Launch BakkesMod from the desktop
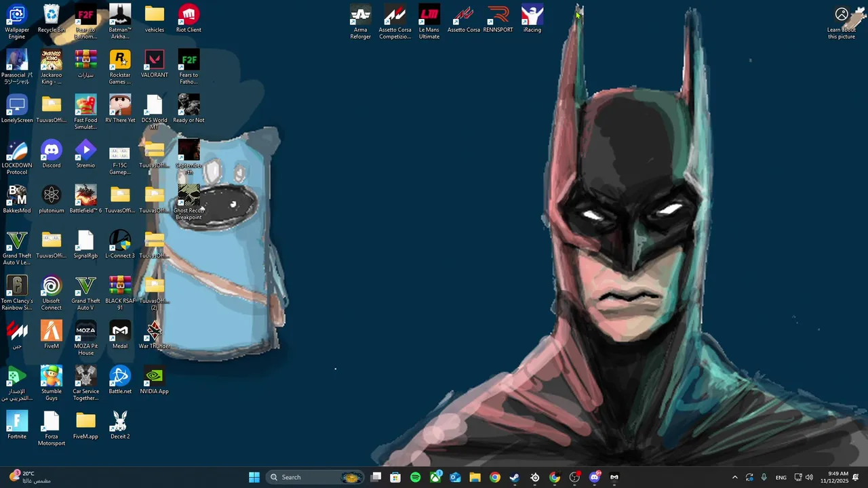Viewport: 868px width, 488px height. click(17, 200)
